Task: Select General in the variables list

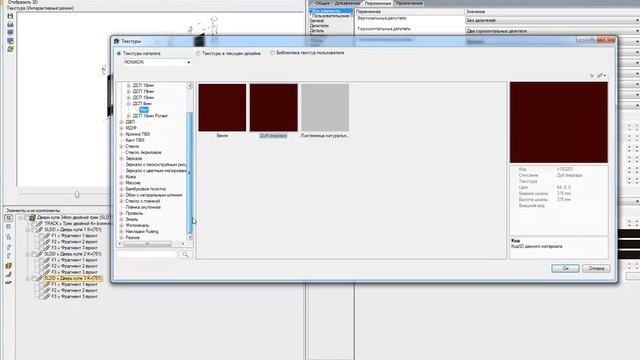Action: (317, 20)
